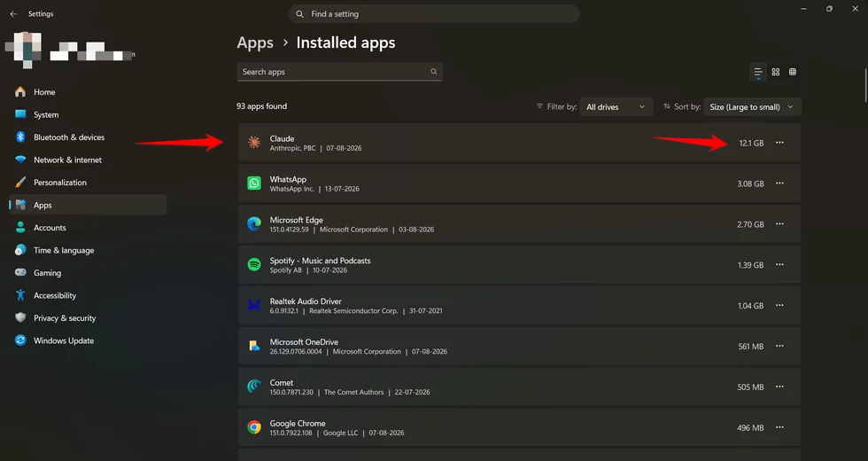Click the Comet app icon
This screenshot has height=461, width=868.
[x=254, y=387]
